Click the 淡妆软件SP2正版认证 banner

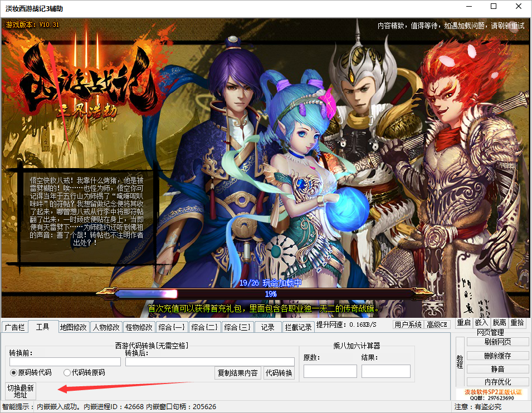click(492, 395)
